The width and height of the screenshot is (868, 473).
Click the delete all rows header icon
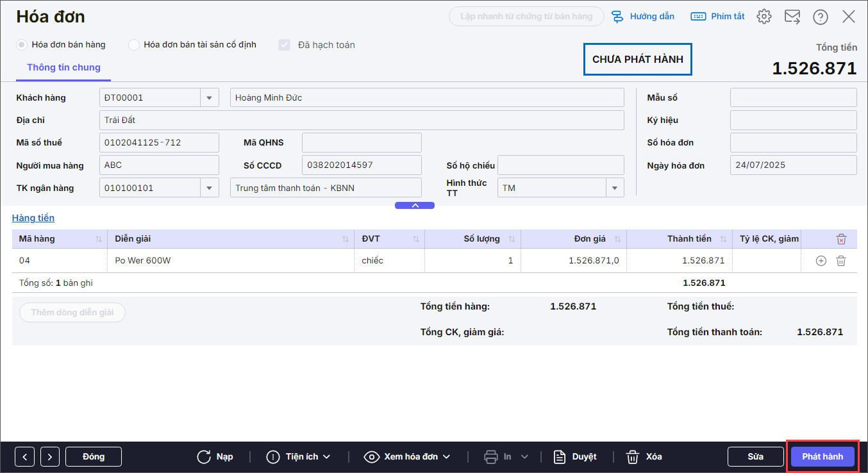[841, 239]
